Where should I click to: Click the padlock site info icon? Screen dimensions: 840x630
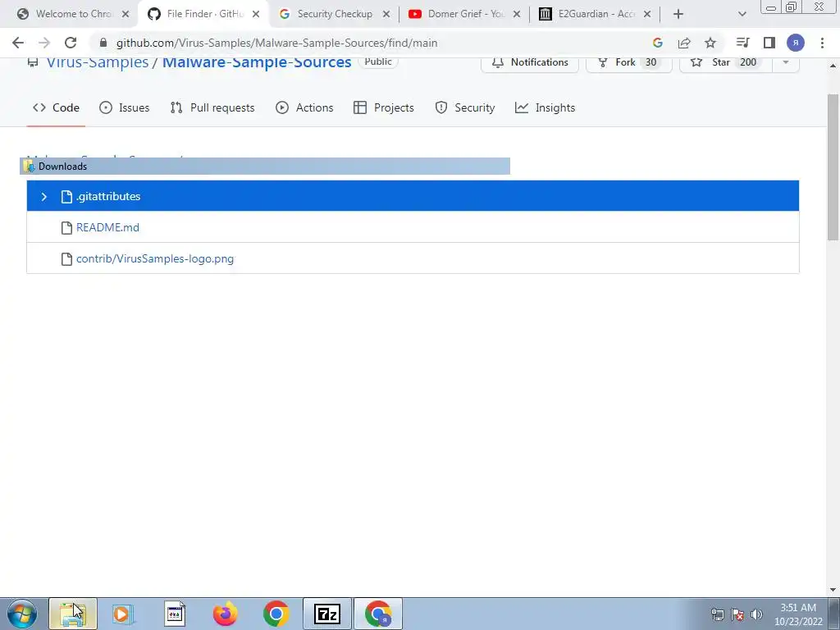tap(103, 43)
